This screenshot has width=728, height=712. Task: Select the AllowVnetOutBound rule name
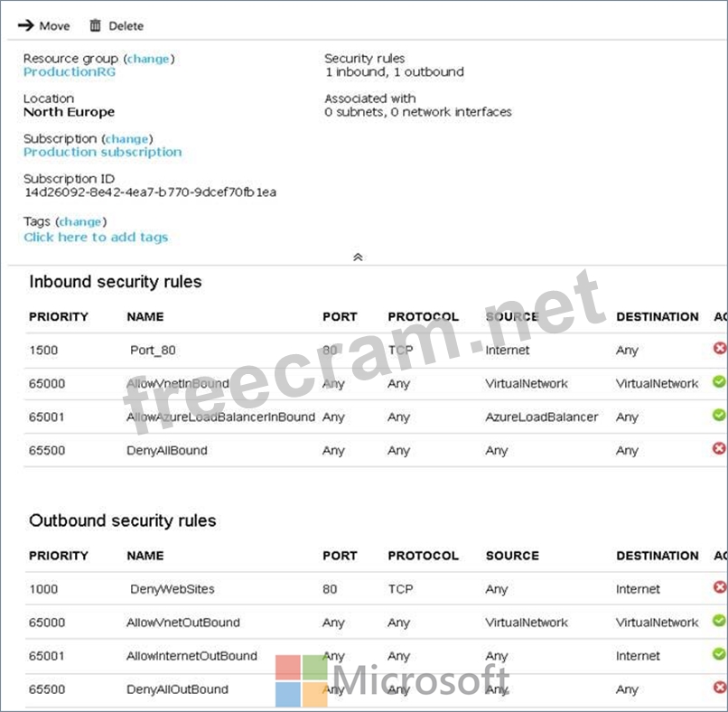183,623
